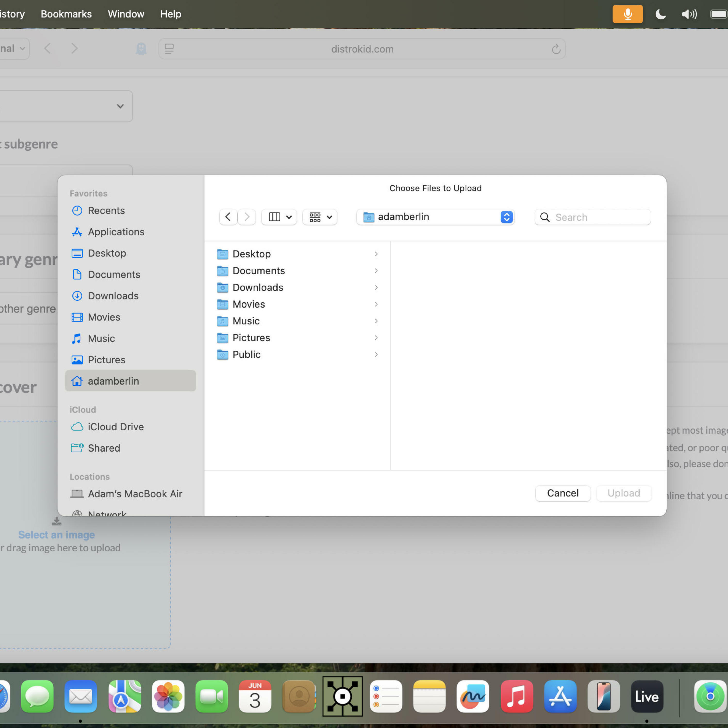
Task: Select Desktop in the Favorites sidebar
Action: [x=130, y=253]
